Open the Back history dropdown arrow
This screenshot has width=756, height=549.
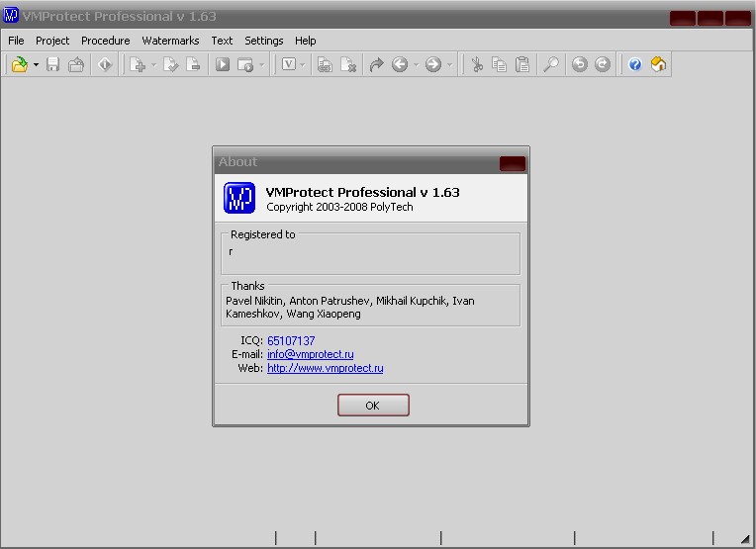416,64
